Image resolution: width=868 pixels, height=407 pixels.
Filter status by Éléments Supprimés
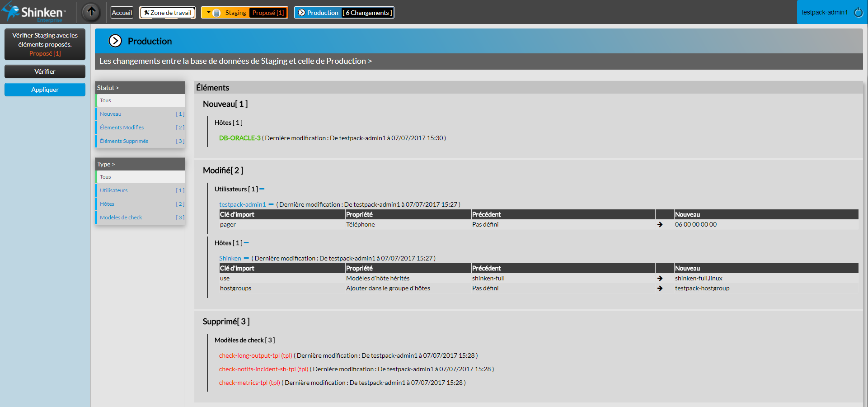tap(124, 141)
